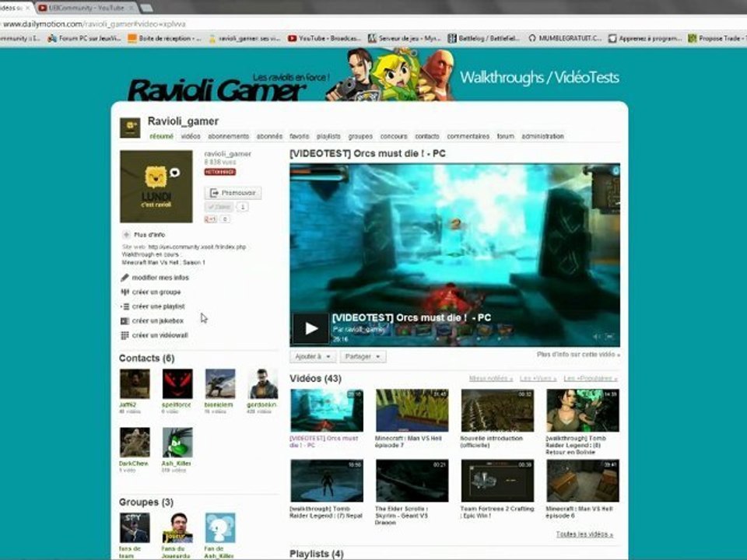Click Toutes les vidéos link
747x560 pixels.
tap(584, 534)
